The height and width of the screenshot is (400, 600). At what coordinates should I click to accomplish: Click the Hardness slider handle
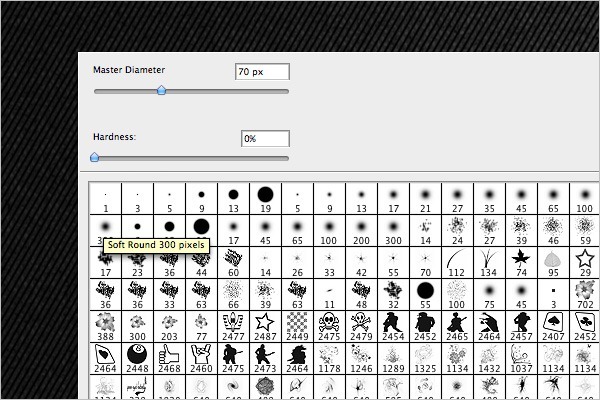(95, 157)
